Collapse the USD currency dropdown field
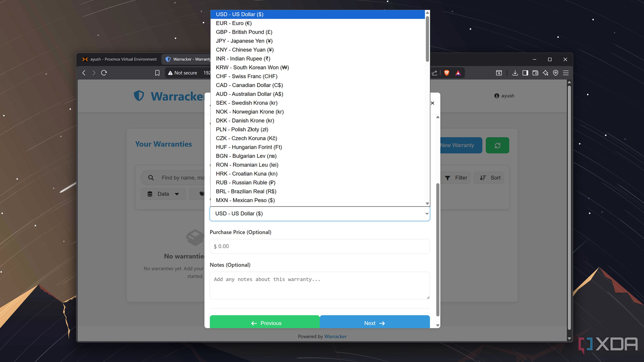This screenshot has width=644, height=362. [320, 214]
